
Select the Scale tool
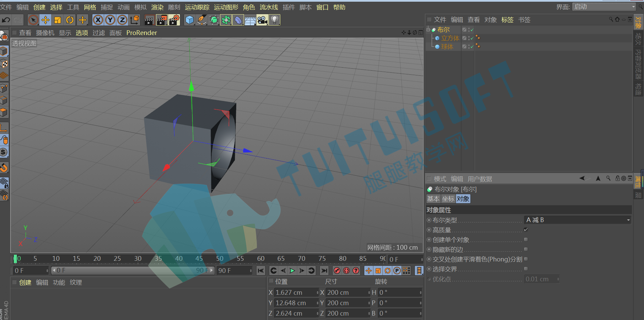(x=58, y=20)
